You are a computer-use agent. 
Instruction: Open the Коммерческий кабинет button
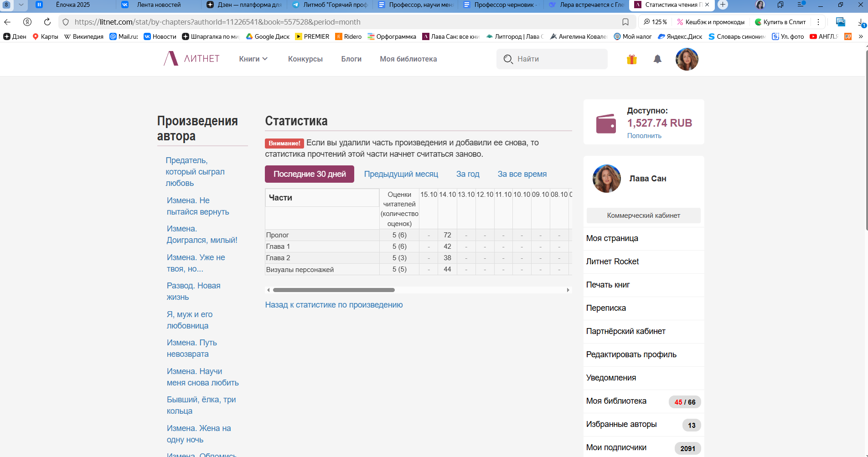coord(643,216)
